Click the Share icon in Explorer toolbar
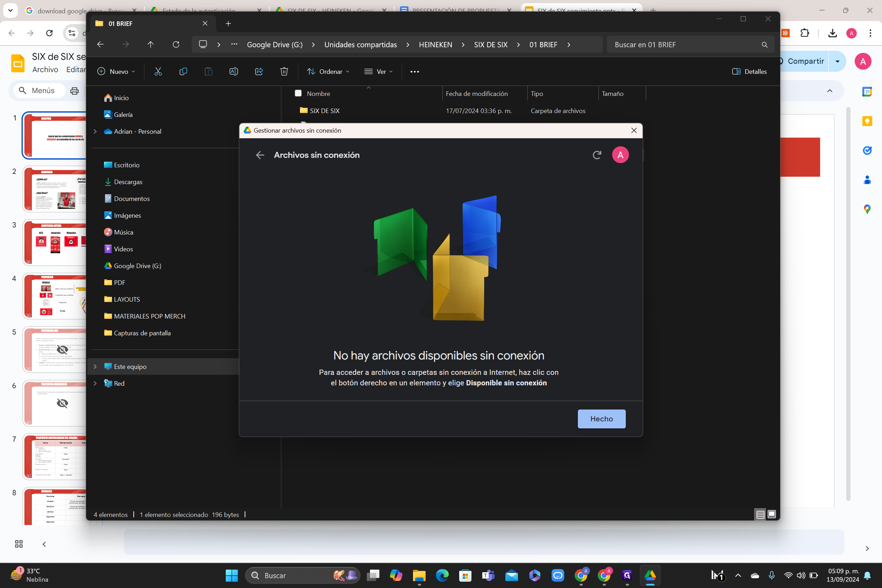The height and width of the screenshot is (588, 882). 259,71
